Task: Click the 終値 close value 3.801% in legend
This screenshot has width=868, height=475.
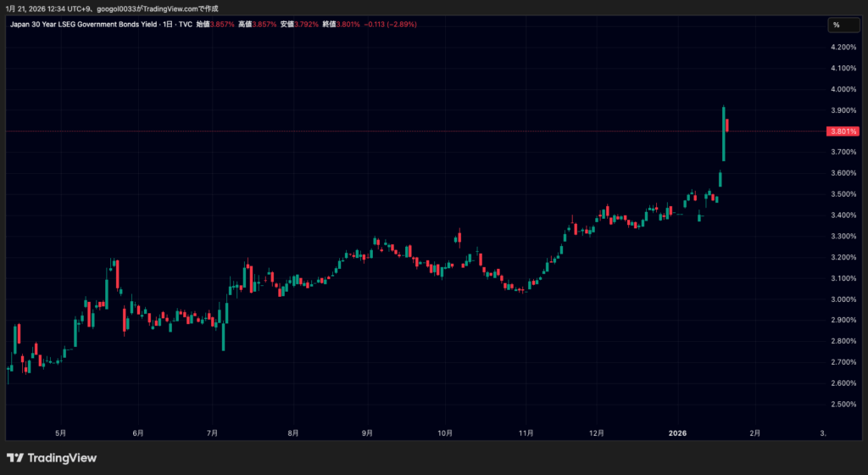Action: 349,25
